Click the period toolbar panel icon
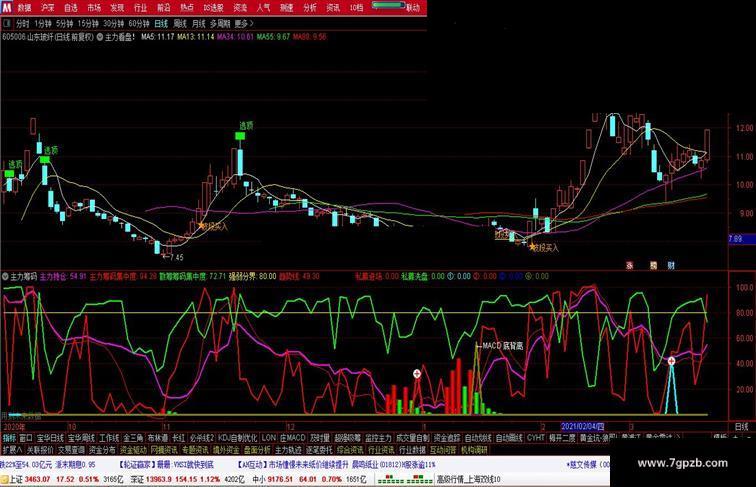Screen dimensions: 756x487 pyautogui.click(x=7, y=23)
